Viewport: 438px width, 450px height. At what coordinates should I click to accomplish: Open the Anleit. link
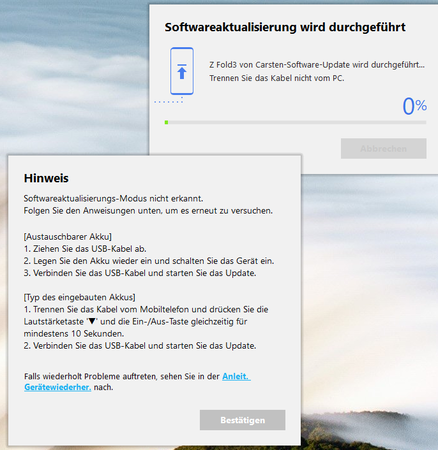click(236, 376)
